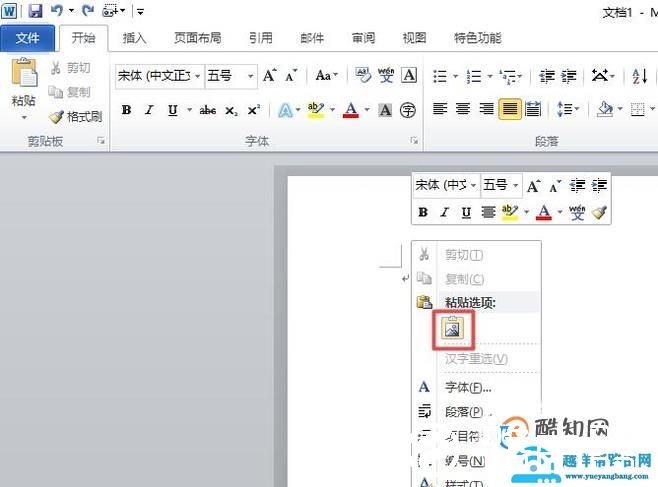Align text right in the ribbon

click(x=486, y=109)
